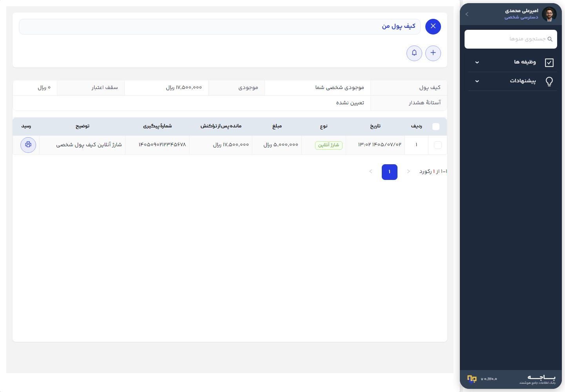Click tracking number ۱۴۰۵۰۹۰۲۱۲۳۴۵۶۷۸
Screen dimensions: 565x392
click(x=162, y=145)
